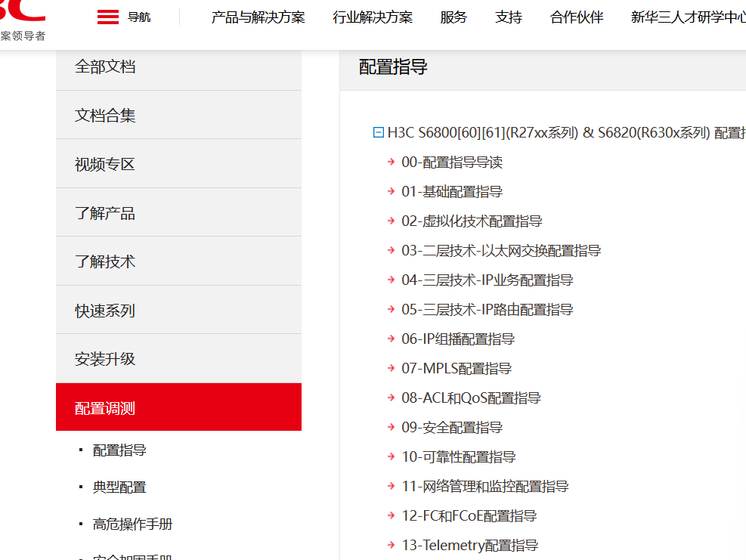Click the red arrow beside 00-配置指导导读
Screen dimensions: 746x560
[391, 162]
